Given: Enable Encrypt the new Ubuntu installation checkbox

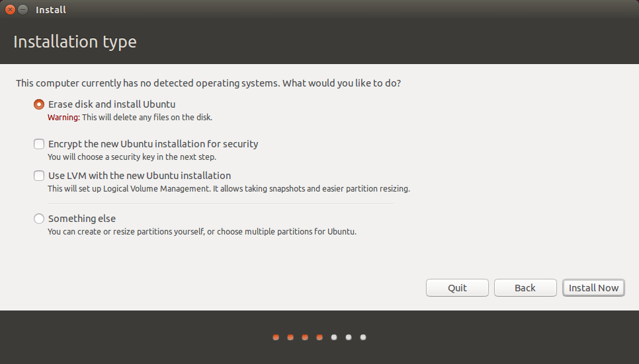Looking at the screenshot, I should tap(39, 144).
